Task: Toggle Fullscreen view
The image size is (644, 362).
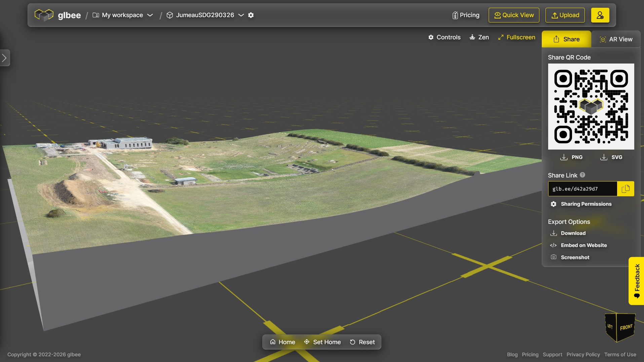Action: point(517,37)
